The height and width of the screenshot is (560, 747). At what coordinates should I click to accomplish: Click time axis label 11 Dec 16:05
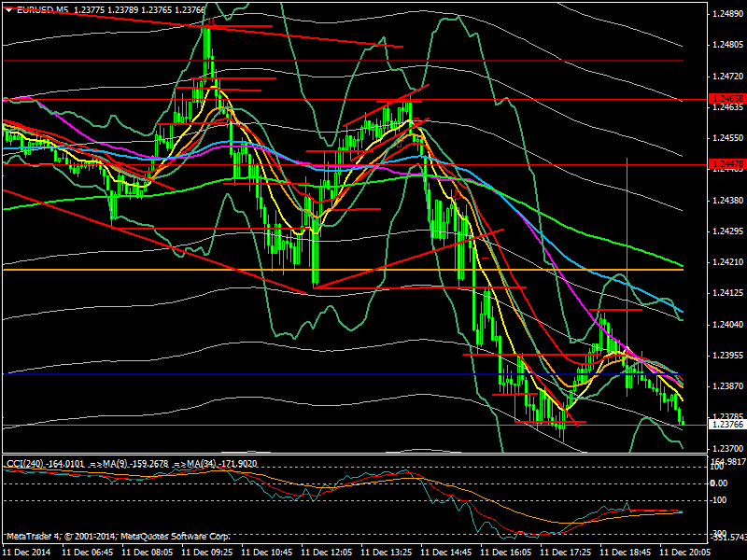point(506,552)
